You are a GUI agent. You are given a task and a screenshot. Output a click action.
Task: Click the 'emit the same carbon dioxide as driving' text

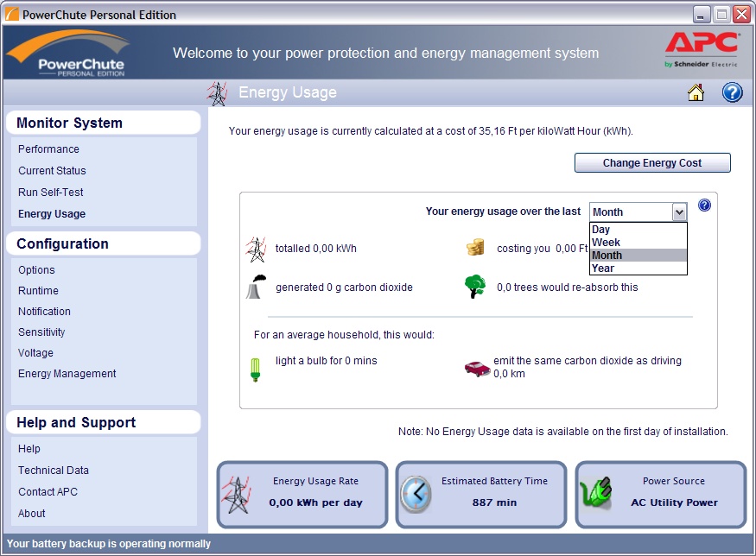coord(588,360)
